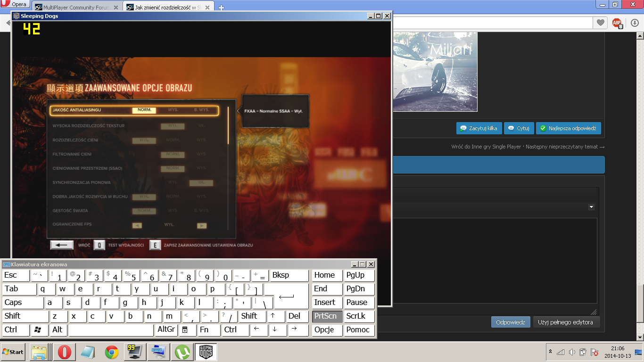644x362 pixels.
Task: Submit reply with Odpowiedz button
Action: point(511,322)
